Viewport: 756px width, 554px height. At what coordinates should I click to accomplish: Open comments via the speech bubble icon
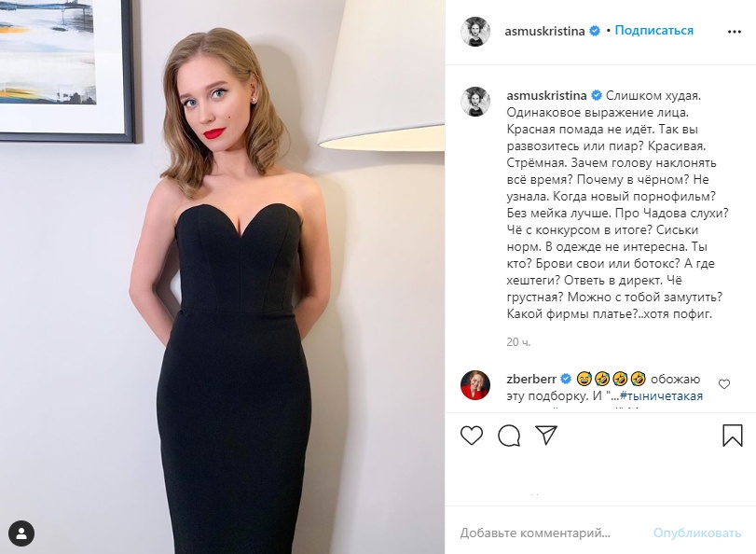pos(509,436)
